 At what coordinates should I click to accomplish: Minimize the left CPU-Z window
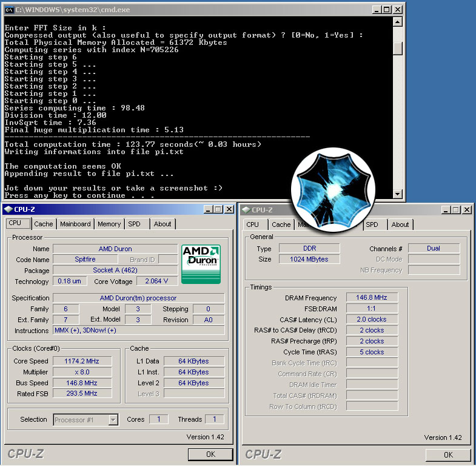coord(208,209)
